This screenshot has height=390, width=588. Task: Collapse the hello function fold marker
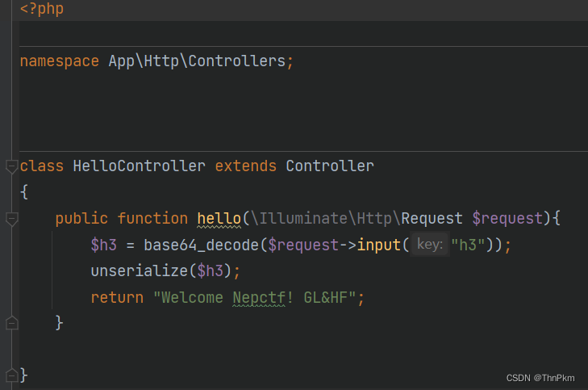tap(11, 219)
